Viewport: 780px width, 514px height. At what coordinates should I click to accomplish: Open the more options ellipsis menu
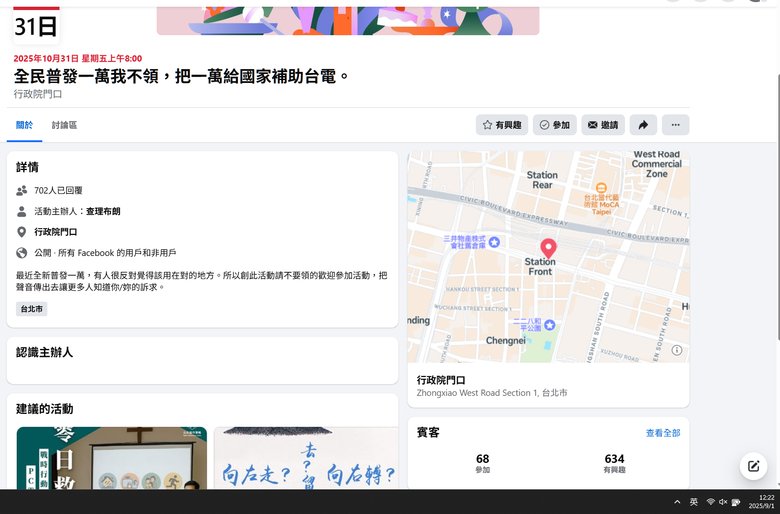coord(676,125)
